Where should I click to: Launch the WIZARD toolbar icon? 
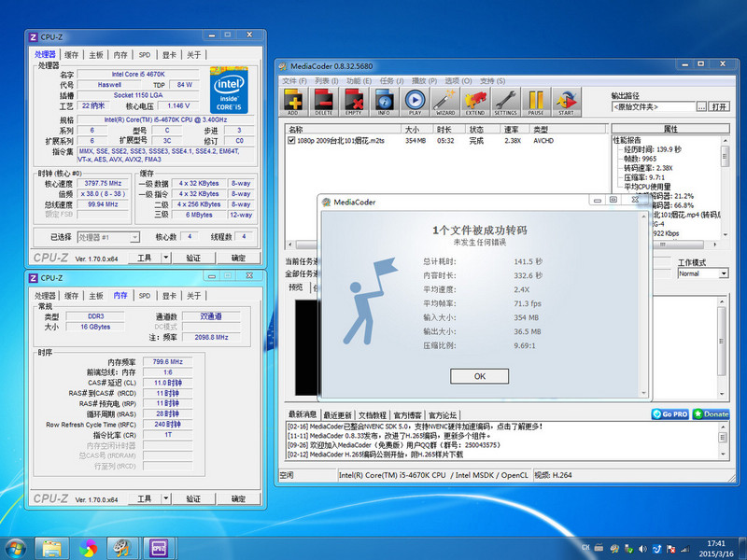click(445, 101)
